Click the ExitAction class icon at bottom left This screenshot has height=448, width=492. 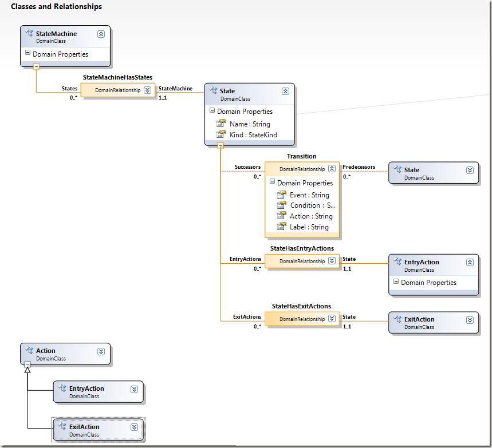click(x=62, y=426)
